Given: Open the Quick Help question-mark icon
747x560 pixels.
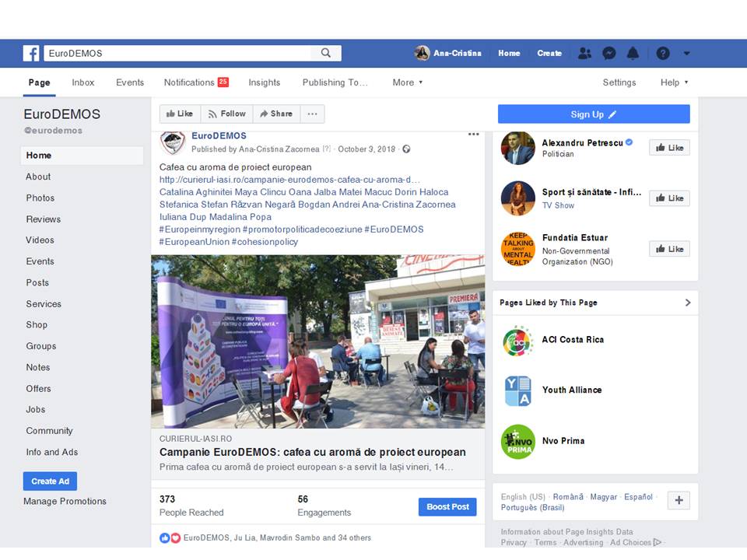Looking at the screenshot, I should 663,53.
